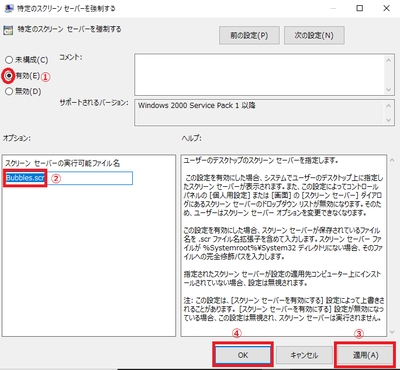The height and width of the screenshot is (370, 400).
Task: Click the policy icon beside the setting heading
Action: pyautogui.click(x=8, y=30)
